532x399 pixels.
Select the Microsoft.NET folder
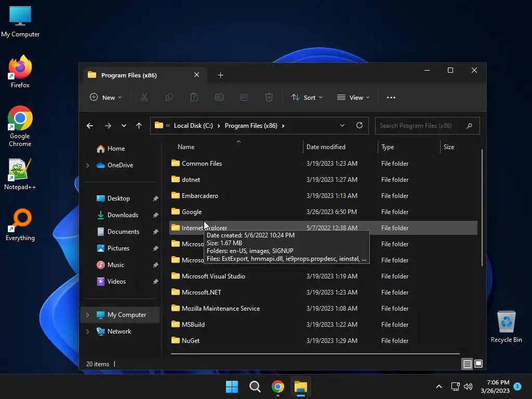[323, 292]
